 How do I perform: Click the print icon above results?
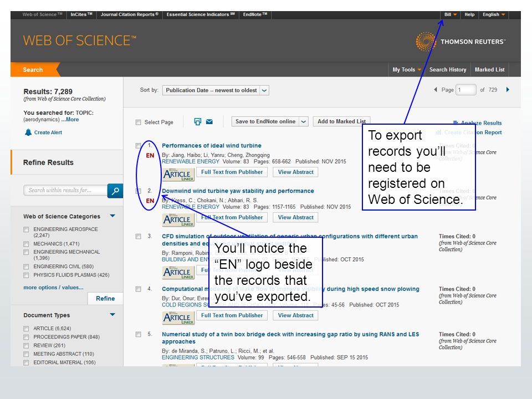(x=197, y=121)
